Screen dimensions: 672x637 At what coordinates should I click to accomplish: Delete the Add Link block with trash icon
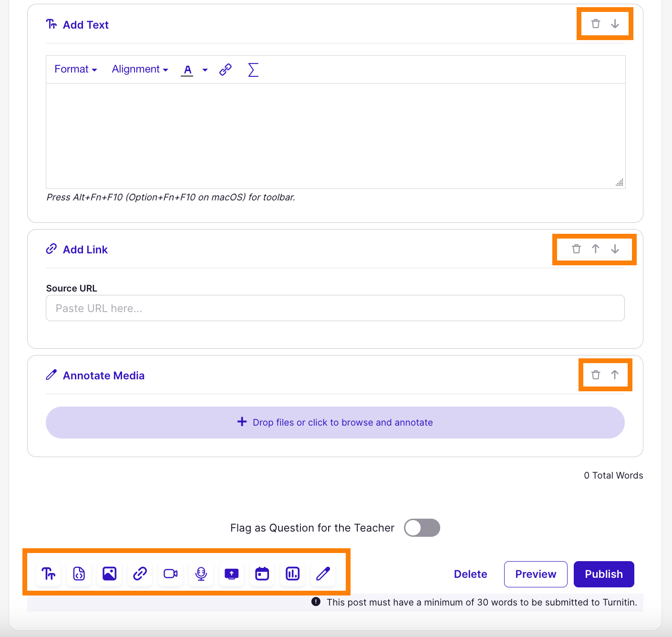click(576, 249)
